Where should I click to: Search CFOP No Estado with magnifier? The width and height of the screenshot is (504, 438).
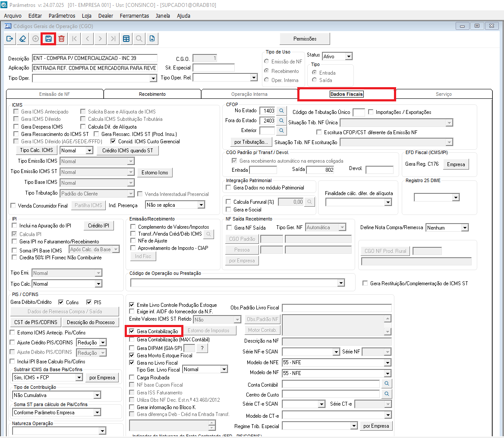click(x=281, y=111)
